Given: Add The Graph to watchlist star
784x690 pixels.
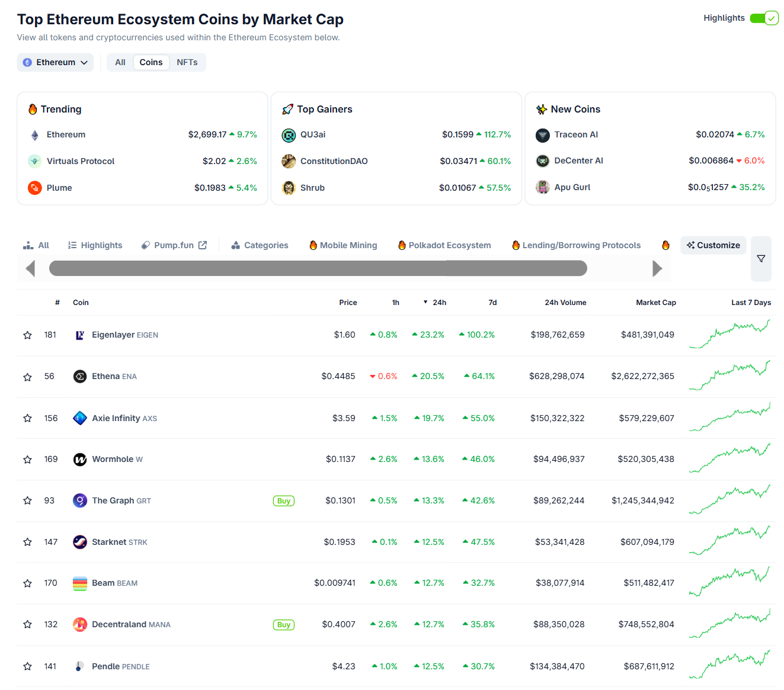Looking at the screenshot, I should pyautogui.click(x=27, y=500).
